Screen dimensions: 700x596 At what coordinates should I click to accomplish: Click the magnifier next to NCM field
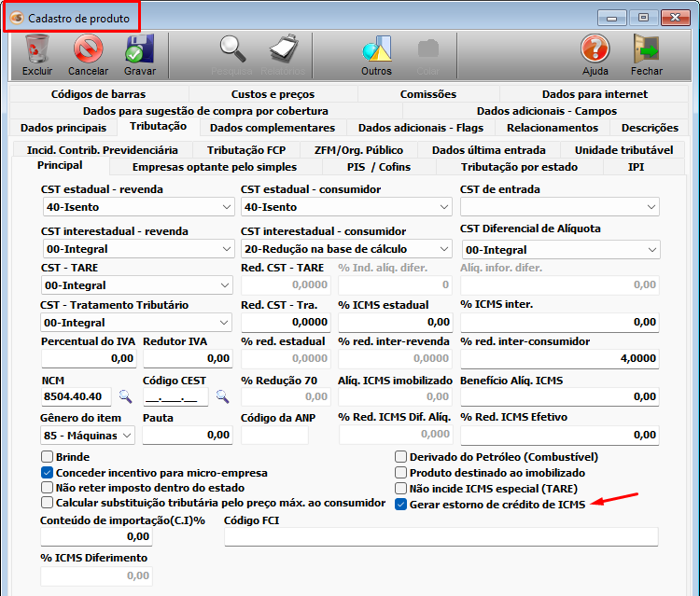pyautogui.click(x=125, y=397)
